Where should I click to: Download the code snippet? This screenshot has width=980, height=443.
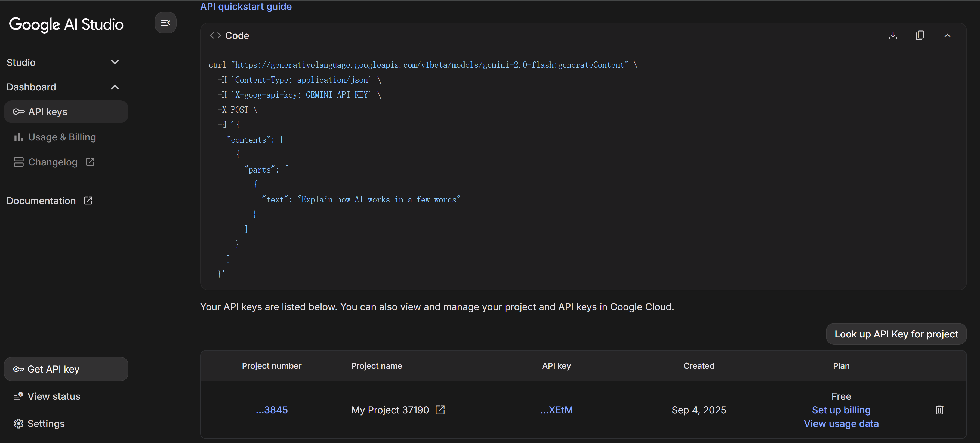pyautogui.click(x=893, y=35)
